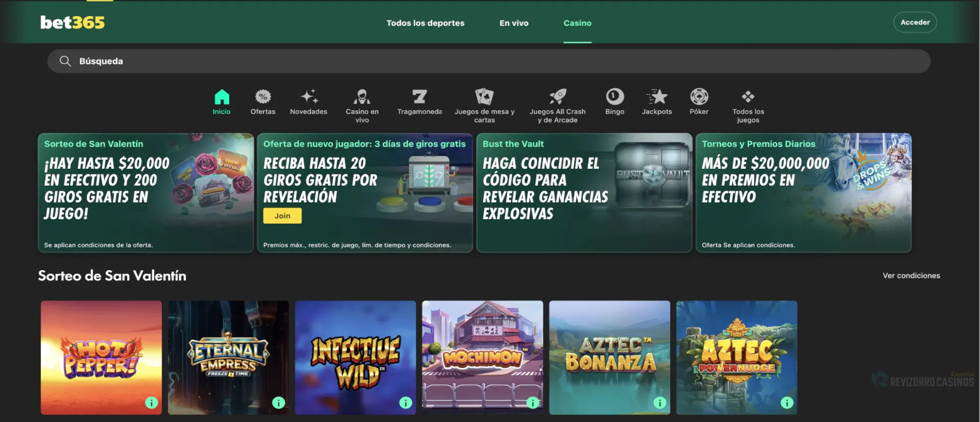Image resolution: width=980 pixels, height=422 pixels.
Task: Click 'Oferta Se aplican condiciones.' text
Action: coord(748,245)
